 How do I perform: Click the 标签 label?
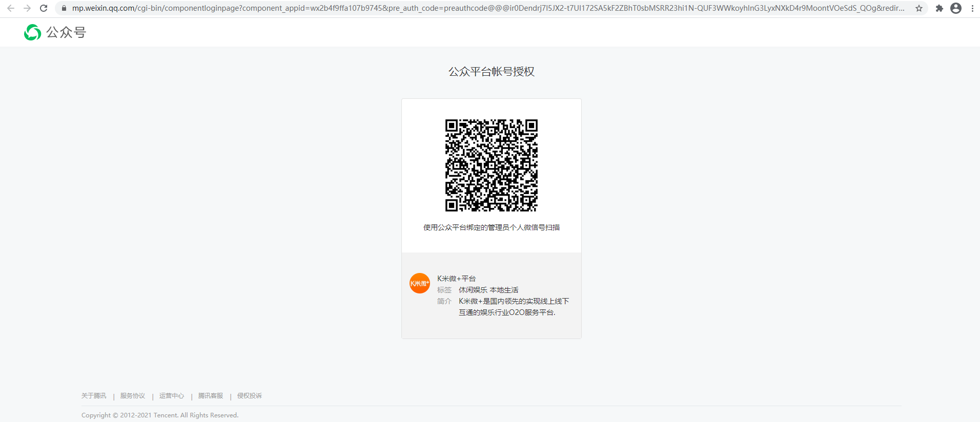click(x=444, y=290)
